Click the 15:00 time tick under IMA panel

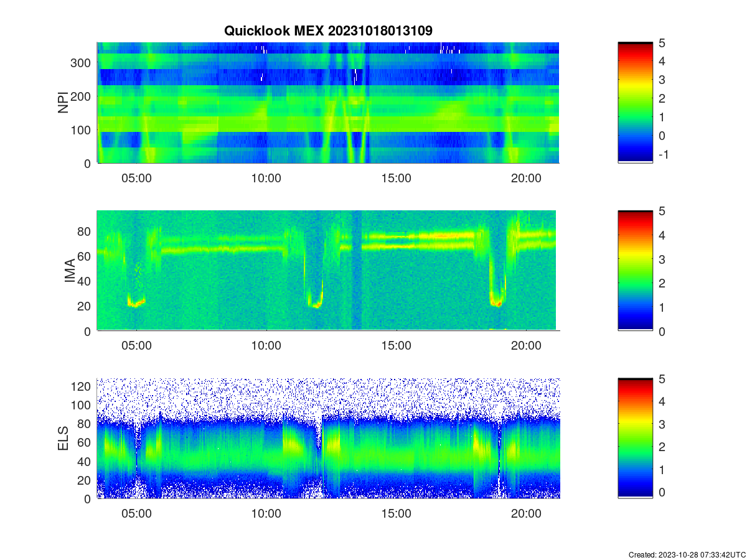coord(396,346)
